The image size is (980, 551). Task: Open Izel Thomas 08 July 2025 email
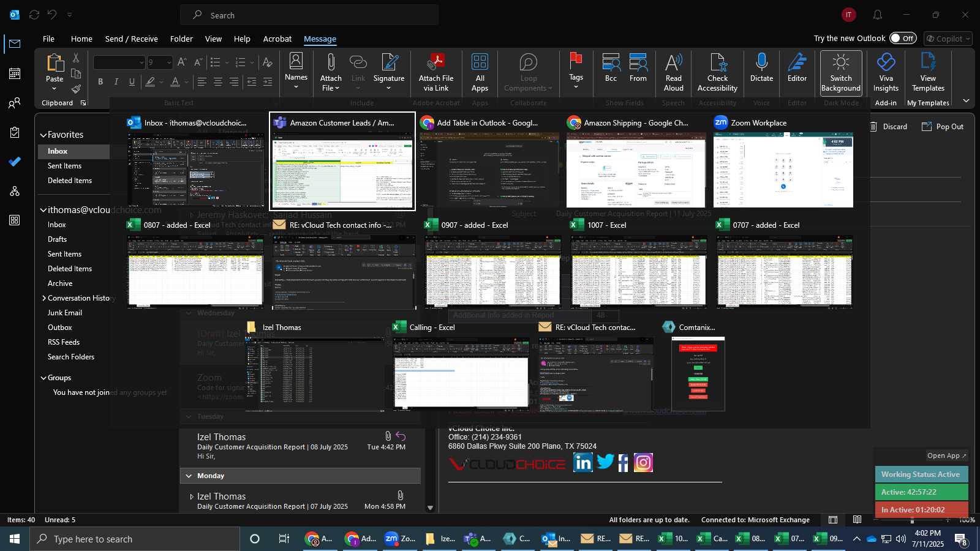[x=300, y=446]
